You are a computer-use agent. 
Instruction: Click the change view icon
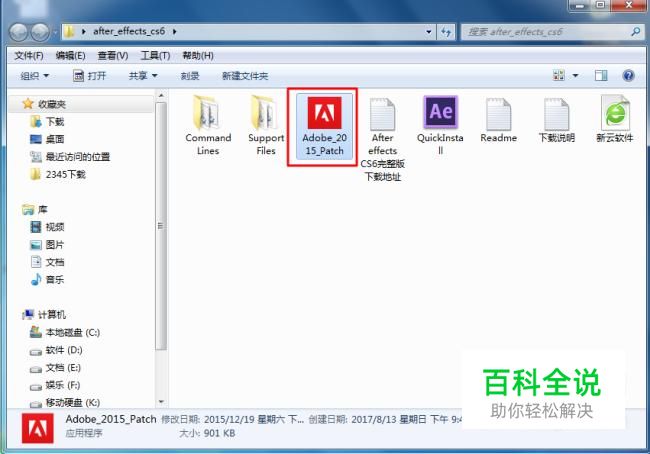pyautogui.click(x=559, y=75)
